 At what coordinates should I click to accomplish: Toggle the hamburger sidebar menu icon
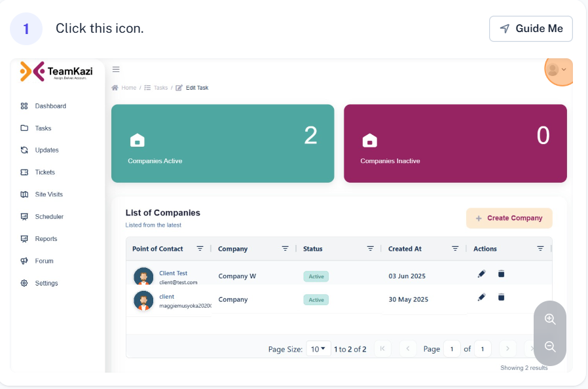pyautogui.click(x=116, y=69)
